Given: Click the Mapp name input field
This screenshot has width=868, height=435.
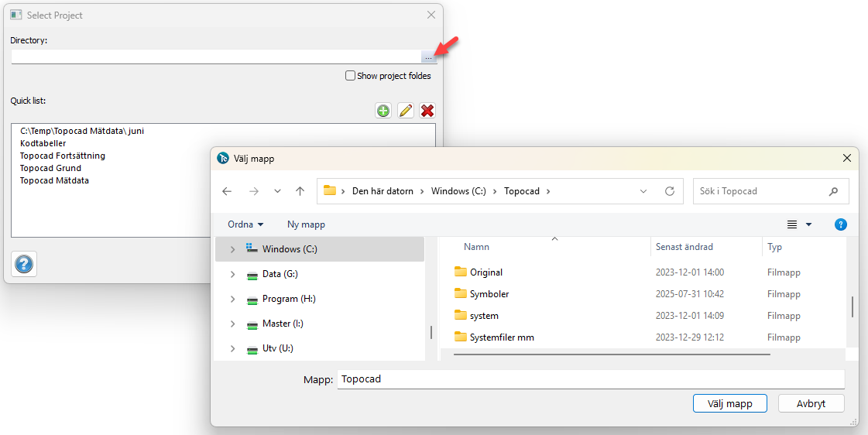Looking at the screenshot, I should (590, 379).
